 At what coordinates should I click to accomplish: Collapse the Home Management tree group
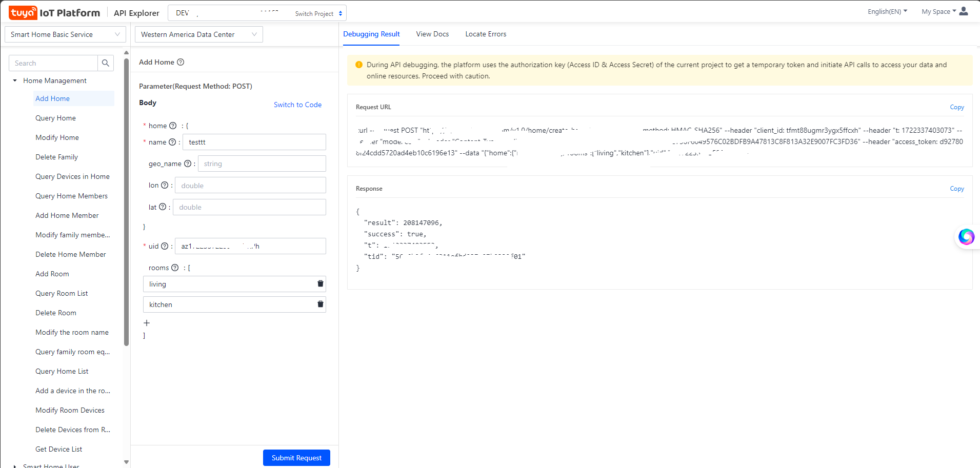(x=15, y=80)
